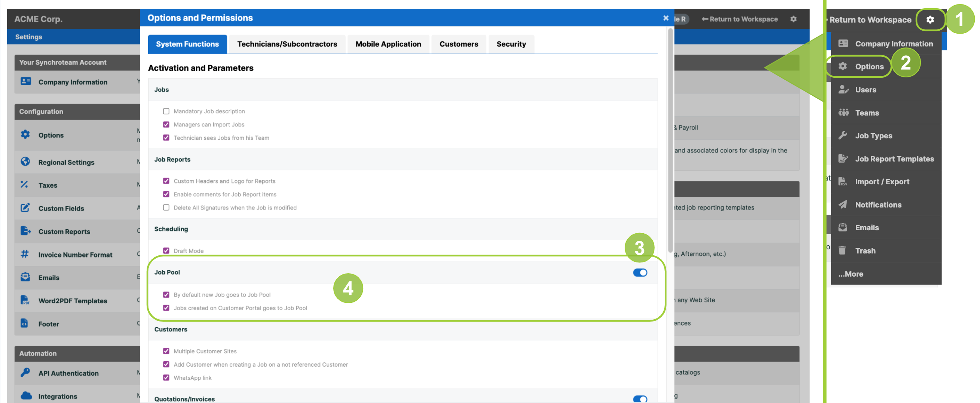Click the Integrations cloud icon
This screenshot has height=403, width=980.
pos(26,396)
